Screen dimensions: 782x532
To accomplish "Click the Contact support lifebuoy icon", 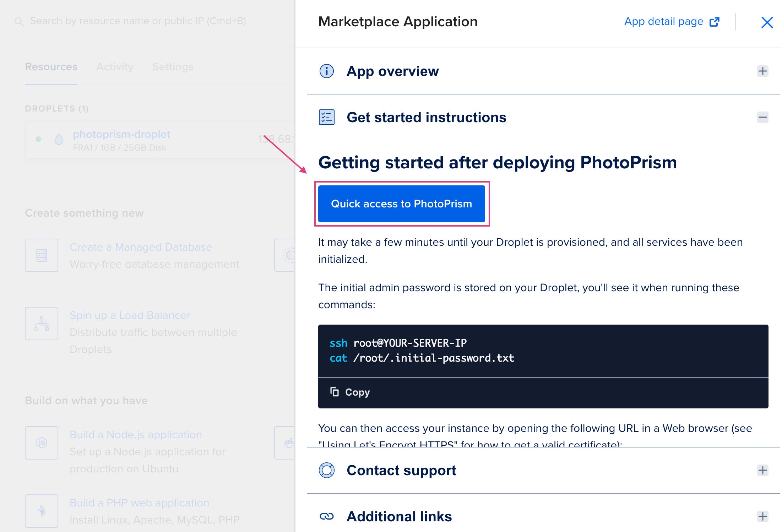I will click(326, 470).
